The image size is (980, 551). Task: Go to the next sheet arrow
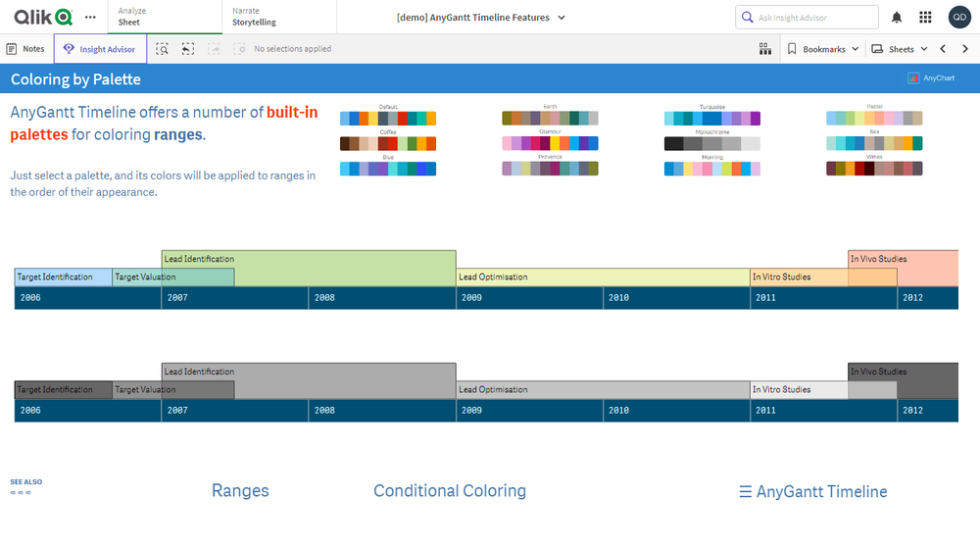pyautogui.click(x=965, y=49)
